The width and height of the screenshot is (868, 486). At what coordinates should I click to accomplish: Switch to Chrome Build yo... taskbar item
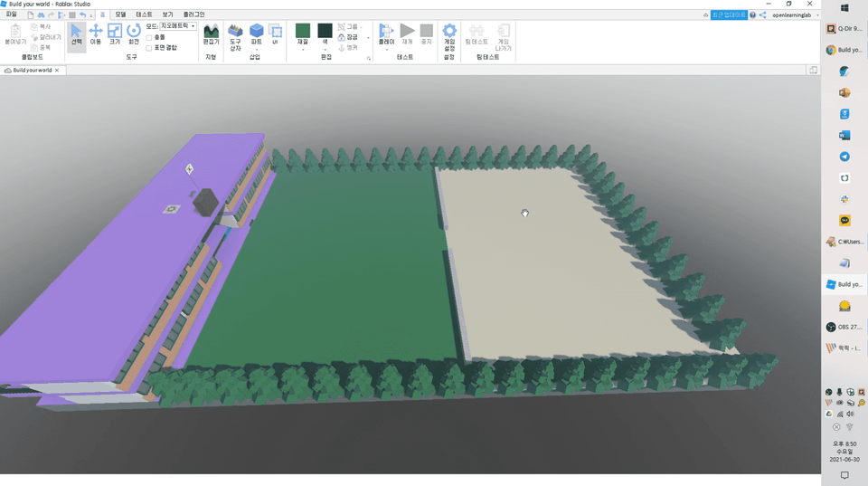click(844, 50)
